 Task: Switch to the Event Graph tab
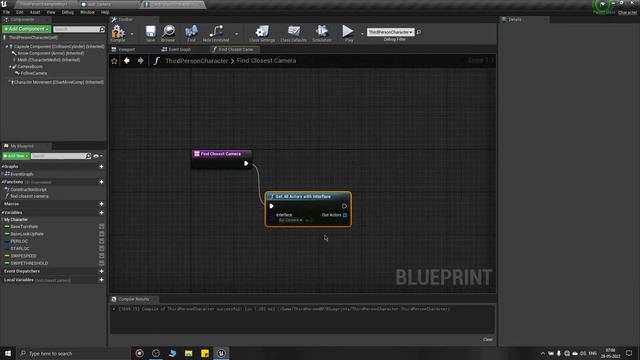[x=176, y=49]
